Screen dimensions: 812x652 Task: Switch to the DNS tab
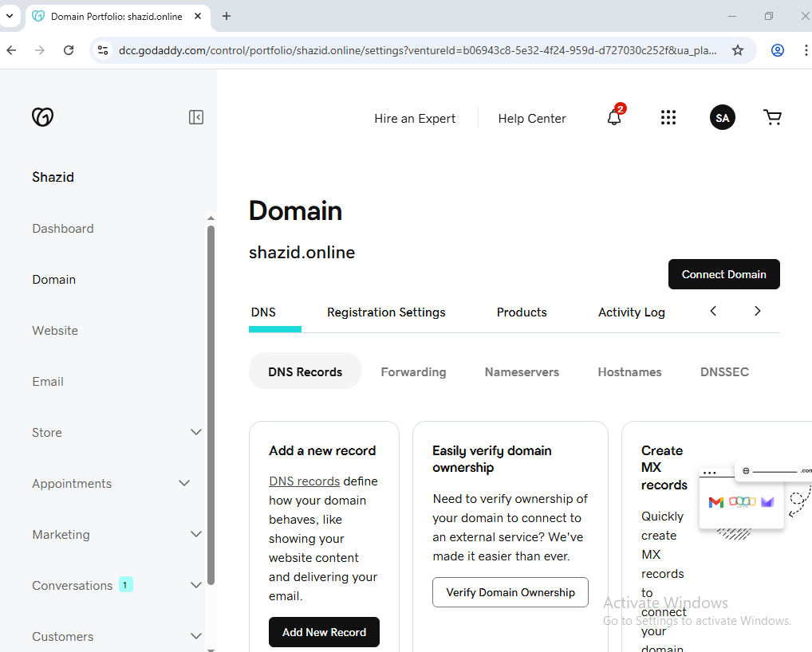click(263, 312)
